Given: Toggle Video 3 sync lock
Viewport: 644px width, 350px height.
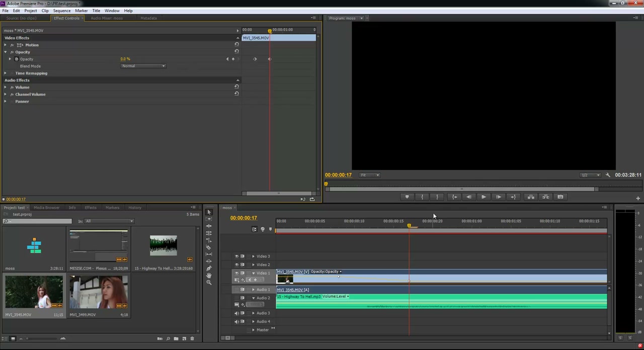Looking at the screenshot, I should pyautogui.click(x=243, y=256).
